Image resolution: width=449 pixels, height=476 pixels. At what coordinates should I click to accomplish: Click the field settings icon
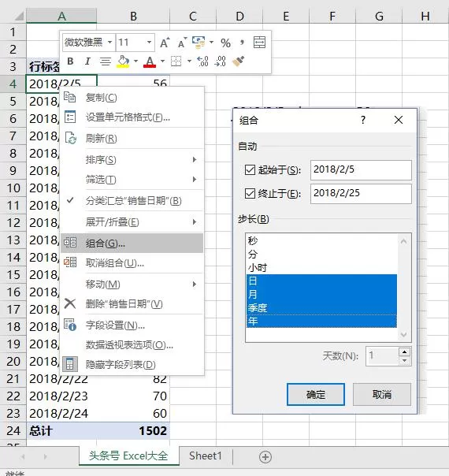(70, 325)
